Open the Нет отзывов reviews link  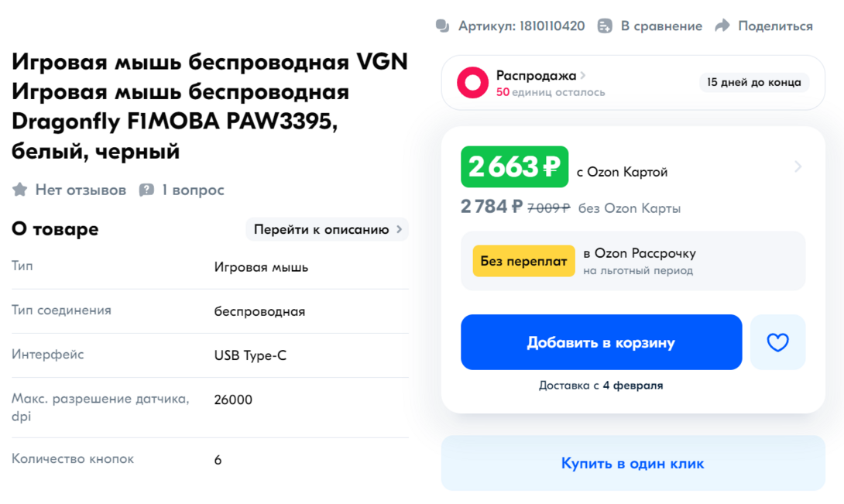81,190
